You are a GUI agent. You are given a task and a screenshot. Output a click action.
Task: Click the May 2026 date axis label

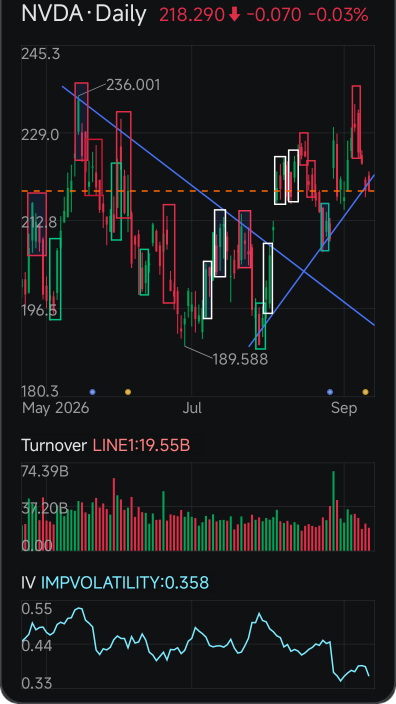(x=56, y=409)
